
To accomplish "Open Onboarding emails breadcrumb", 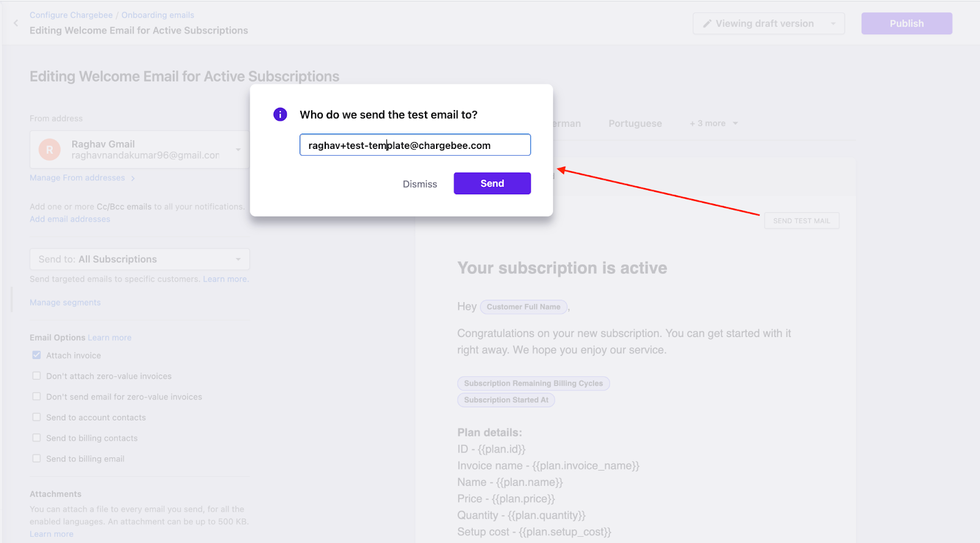I will [x=157, y=15].
